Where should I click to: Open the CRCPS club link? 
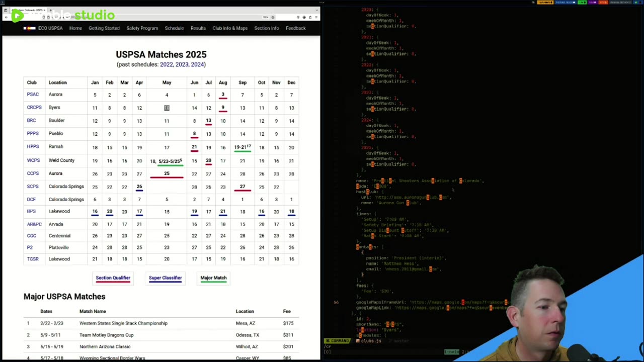point(34,108)
